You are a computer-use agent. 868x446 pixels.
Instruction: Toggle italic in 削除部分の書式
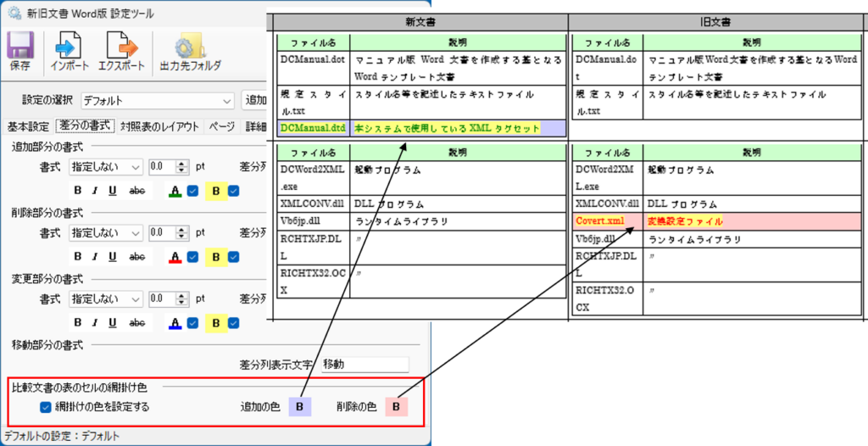95,257
